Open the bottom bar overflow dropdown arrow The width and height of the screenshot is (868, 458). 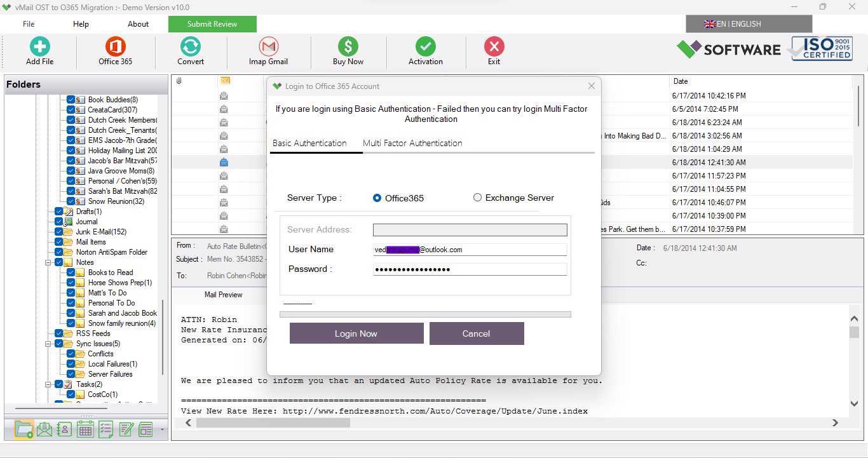point(162,430)
